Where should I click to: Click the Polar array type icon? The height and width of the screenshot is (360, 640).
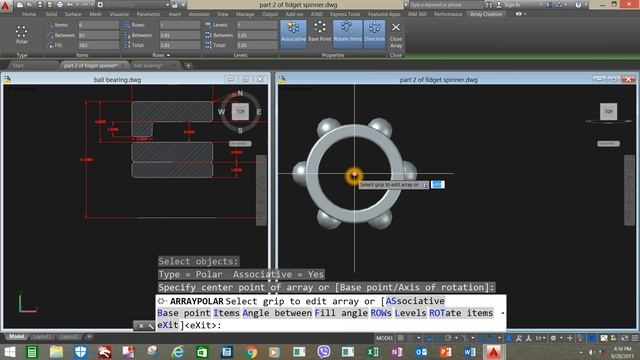[x=21, y=34]
